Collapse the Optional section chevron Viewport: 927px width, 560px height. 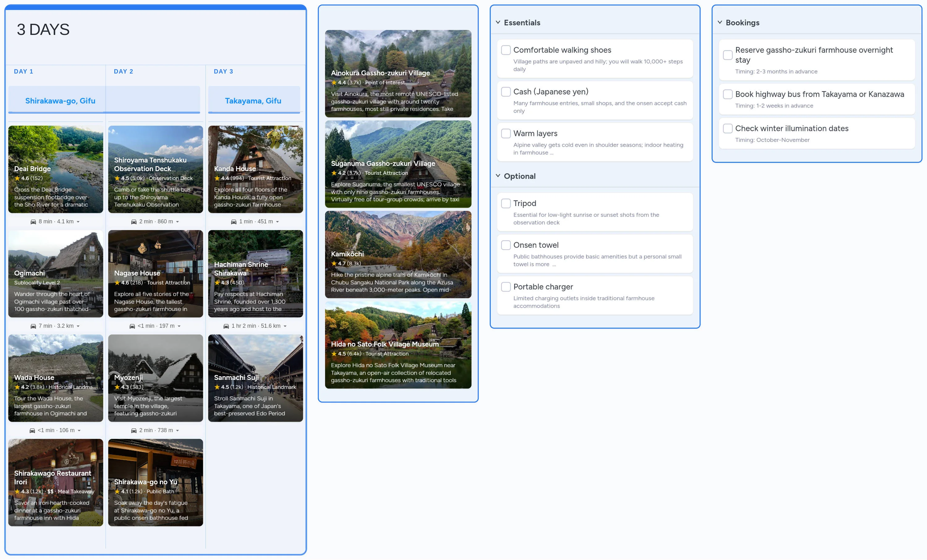click(498, 176)
